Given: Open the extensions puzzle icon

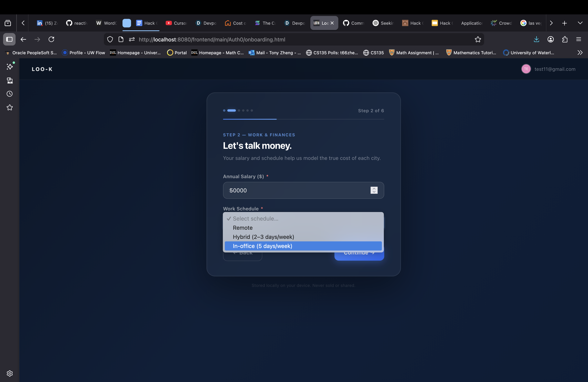Looking at the screenshot, I should pos(565,39).
